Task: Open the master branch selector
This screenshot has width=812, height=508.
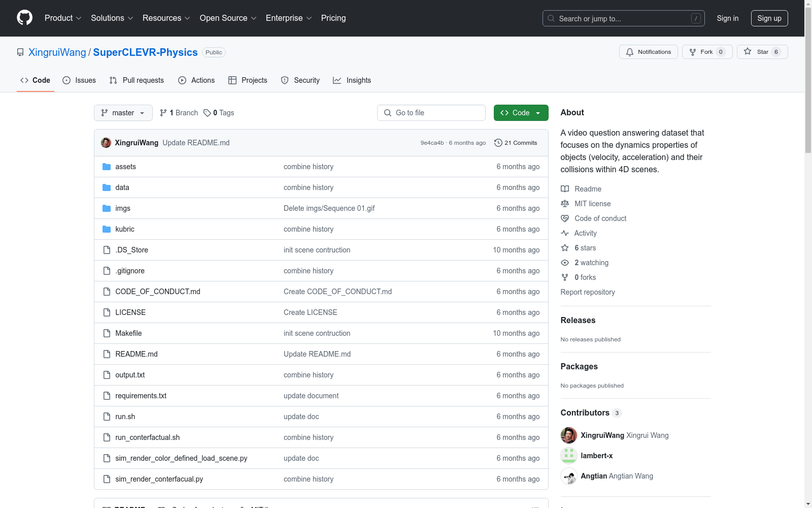Action: coord(123,113)
